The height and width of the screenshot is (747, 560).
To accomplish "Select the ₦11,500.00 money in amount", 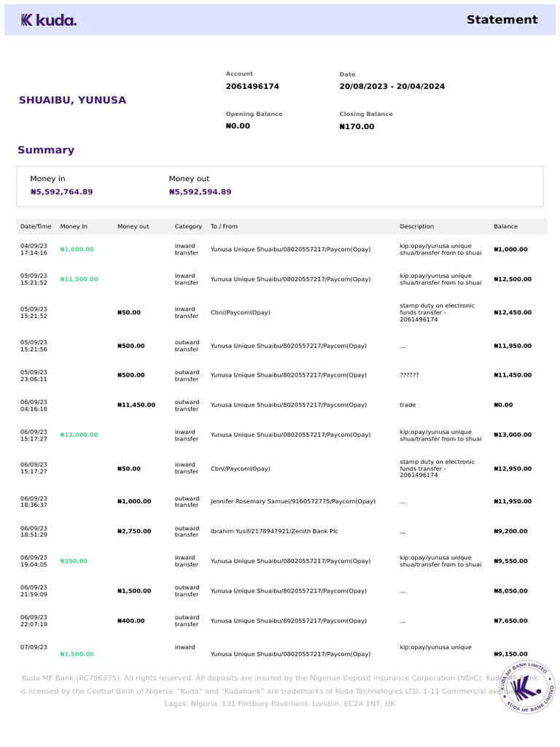I will (79, 279).
